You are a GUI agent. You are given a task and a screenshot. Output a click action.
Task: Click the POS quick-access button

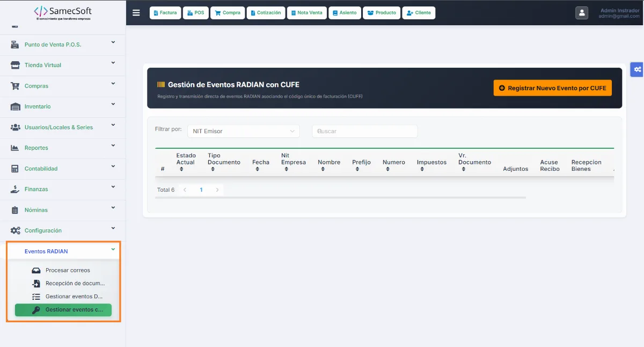(x=195, y=13)
